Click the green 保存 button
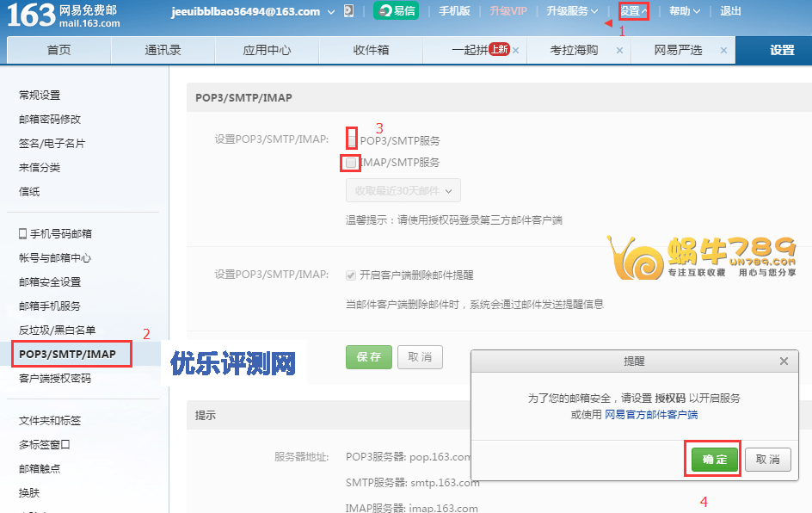Viewport: 812px width, 513px height. [369, 357]
